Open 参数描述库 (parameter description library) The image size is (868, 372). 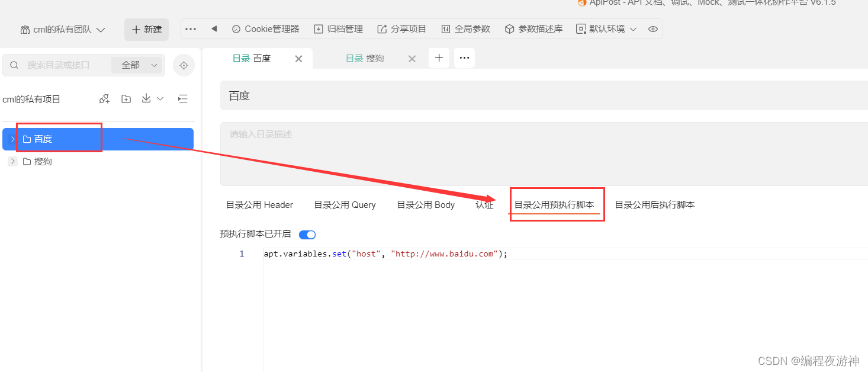coord(533,28)
